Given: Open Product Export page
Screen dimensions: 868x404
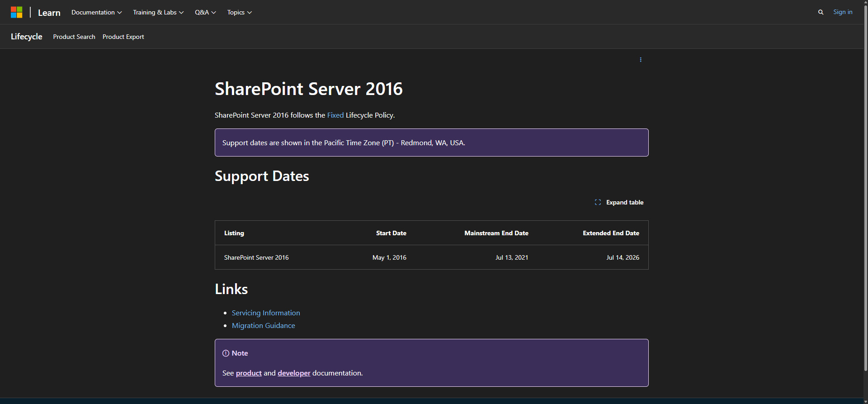Looking at the screenshot, I should (123, 37).
